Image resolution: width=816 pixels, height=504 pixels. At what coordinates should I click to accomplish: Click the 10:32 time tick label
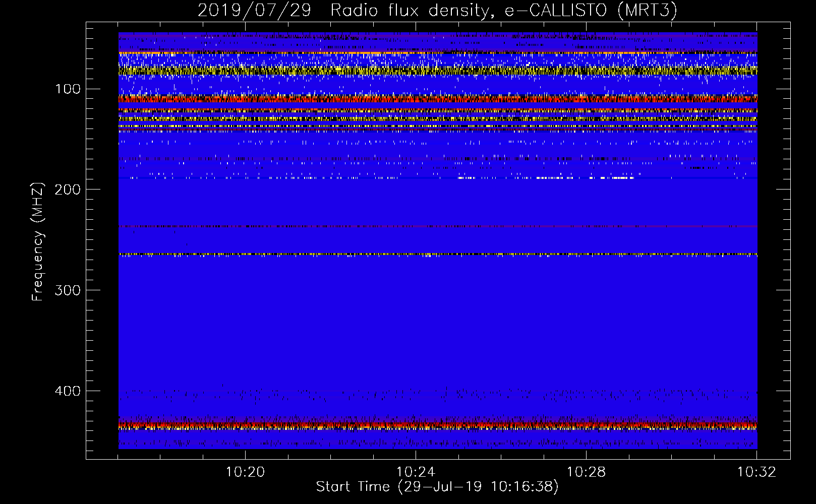tap(756, 472)
